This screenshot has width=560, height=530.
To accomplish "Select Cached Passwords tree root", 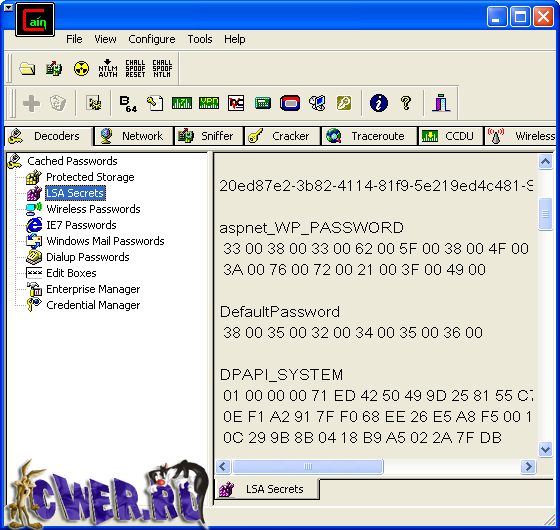I will pyautogui.click(x=72, y=161).
